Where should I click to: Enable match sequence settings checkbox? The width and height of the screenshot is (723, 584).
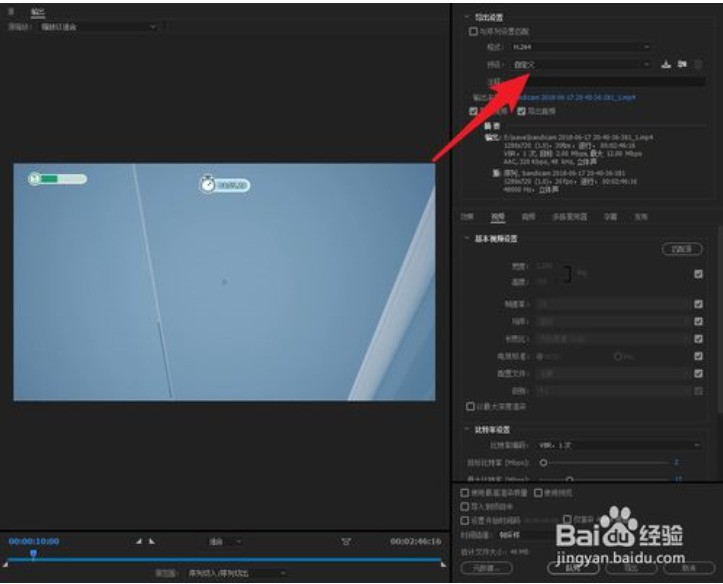tap(473, 32)
